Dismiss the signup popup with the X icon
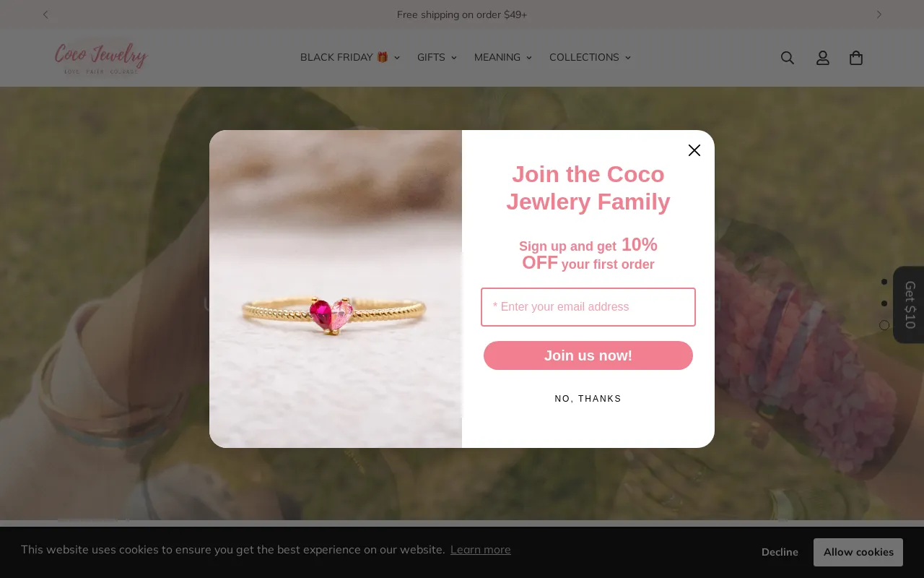The image size is (924, 578). (x=694, y=150)
